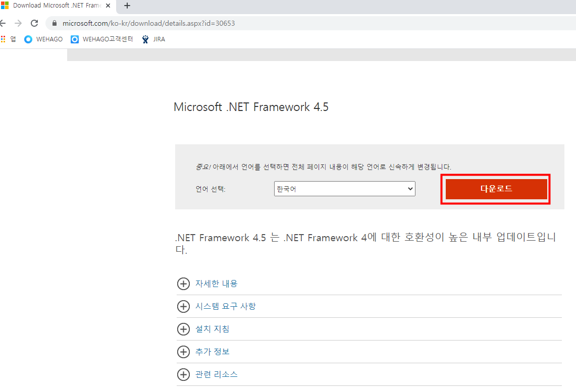The image size is (576, 392).
Task: Click the 설치 지침 link text
Action: click(213, 329)
